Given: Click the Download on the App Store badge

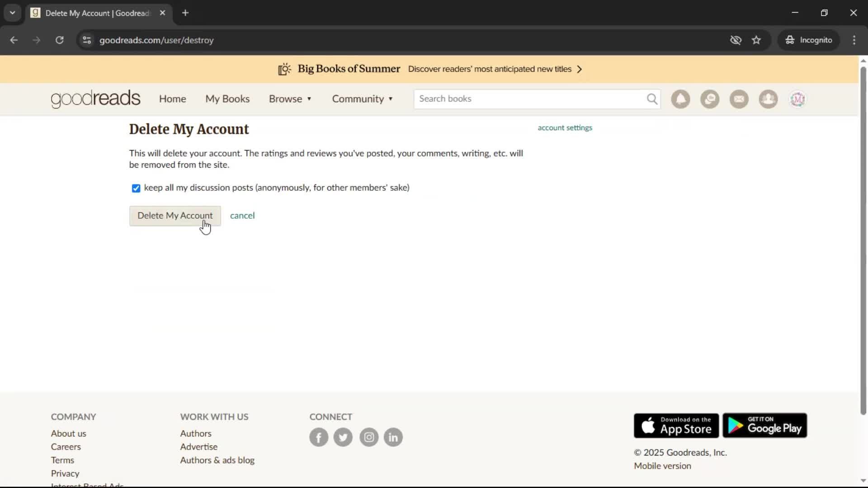Looking at the screenshot, I should click(x=676, y=426).
